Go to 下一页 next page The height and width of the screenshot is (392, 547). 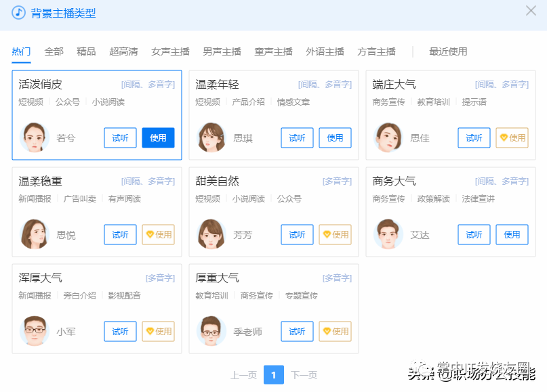coord(304,375)
